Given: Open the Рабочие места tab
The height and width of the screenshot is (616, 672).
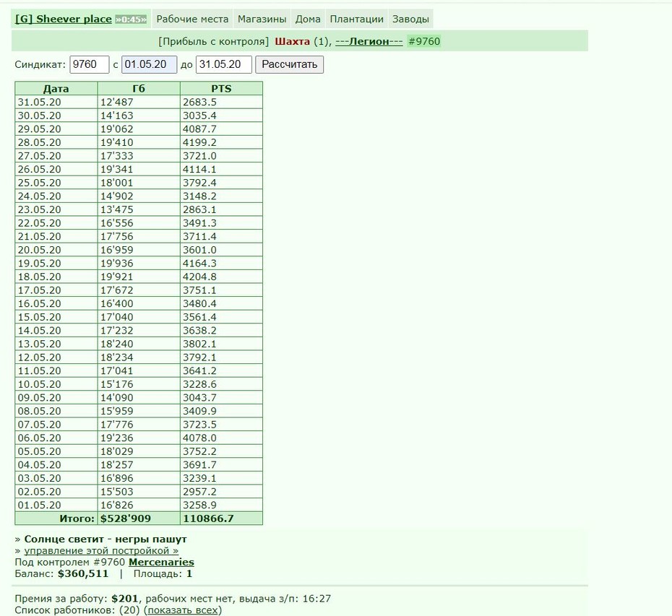Looking at the screenshot, I should [x=192, y=19].
